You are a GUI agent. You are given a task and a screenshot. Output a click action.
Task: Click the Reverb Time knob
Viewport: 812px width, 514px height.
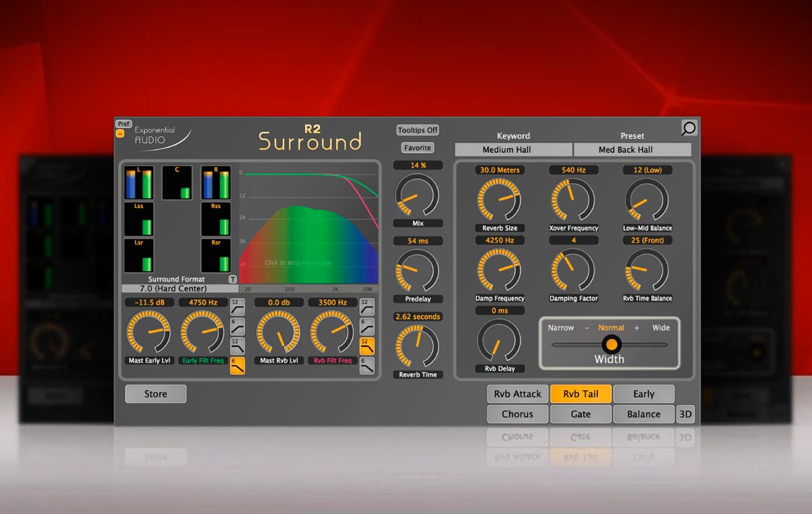pos(417,347)
